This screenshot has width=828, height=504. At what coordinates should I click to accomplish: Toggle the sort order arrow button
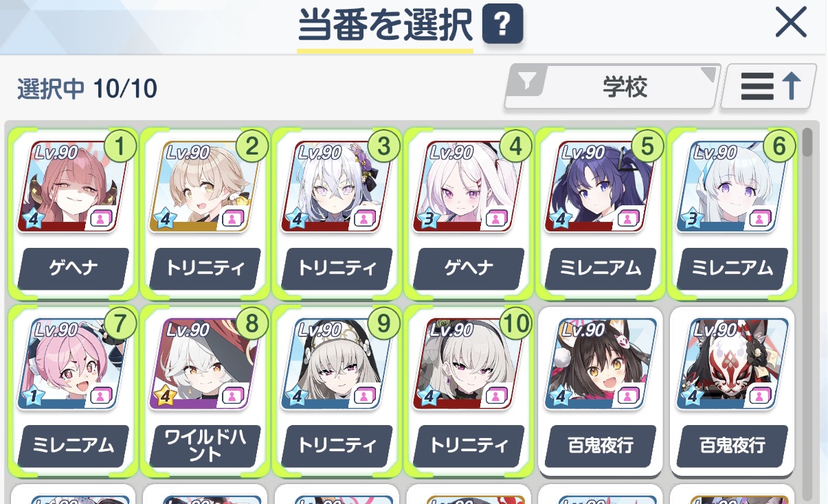point(769,87)
